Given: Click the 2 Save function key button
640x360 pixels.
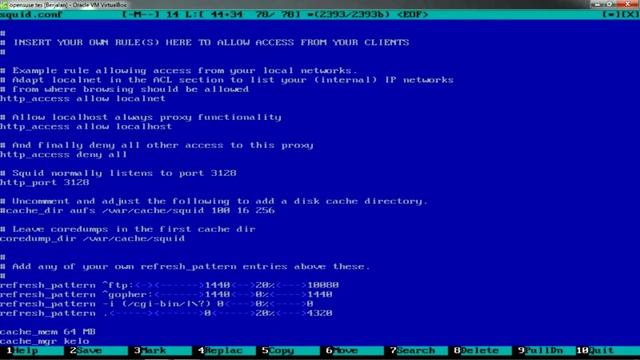Looking at the screenshot, I should pyautogui.click(x=98, y=350).
